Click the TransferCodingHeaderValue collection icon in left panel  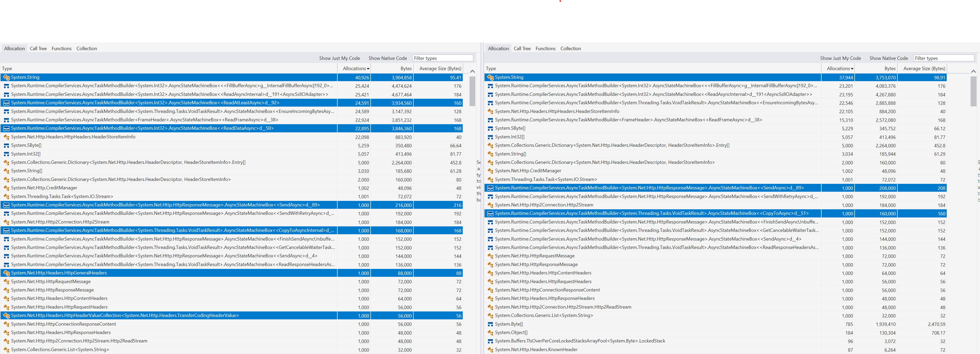pos(6,315)
